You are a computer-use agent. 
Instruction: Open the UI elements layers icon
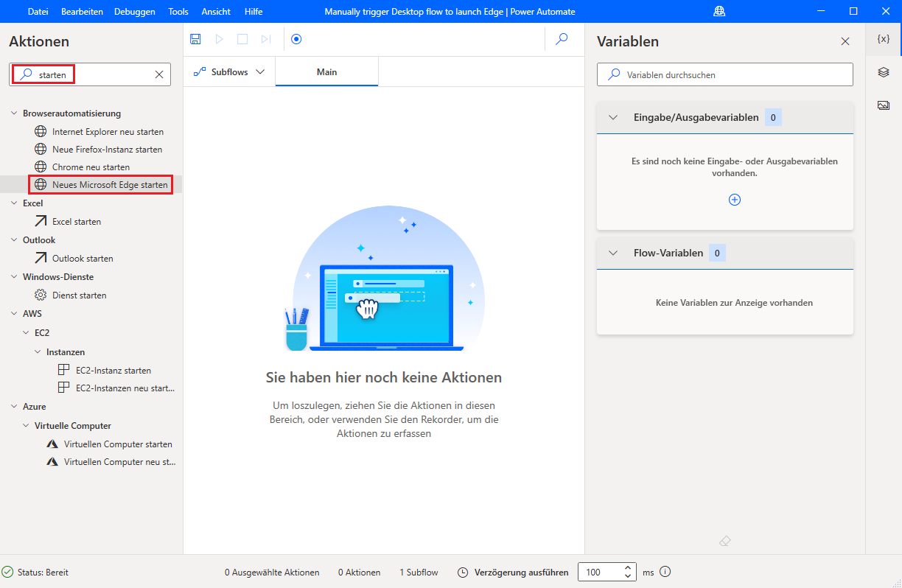click(884, 72)
